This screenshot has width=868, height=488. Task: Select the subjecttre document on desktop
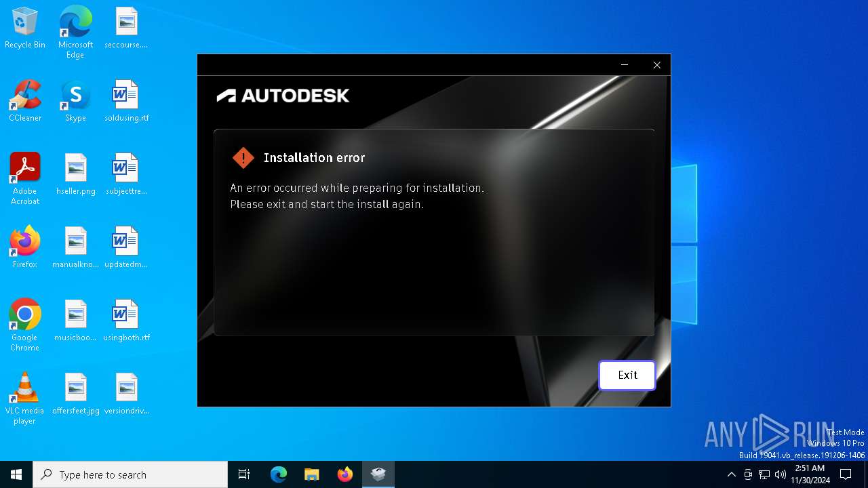click(126, 174)
